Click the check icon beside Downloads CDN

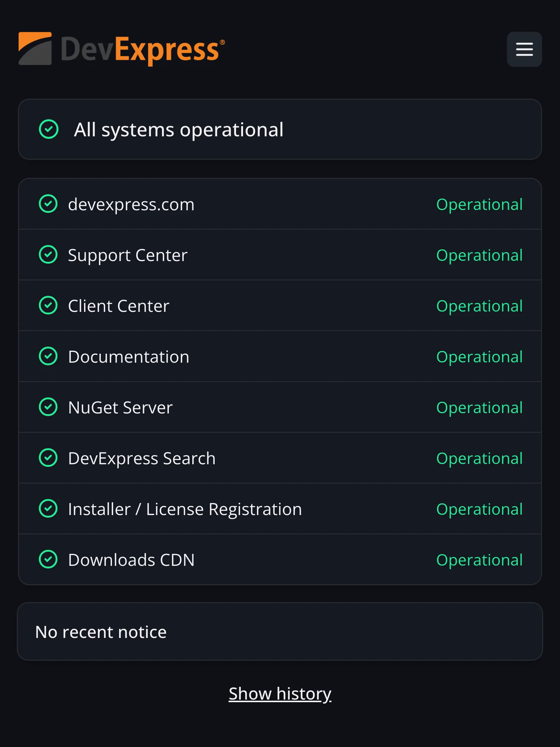48,560
